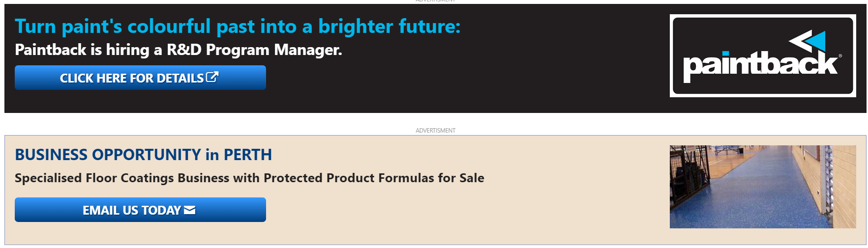Click the word 'PERTH' in the headline
The width and height of the screenshot is (868, 248).
247,155
